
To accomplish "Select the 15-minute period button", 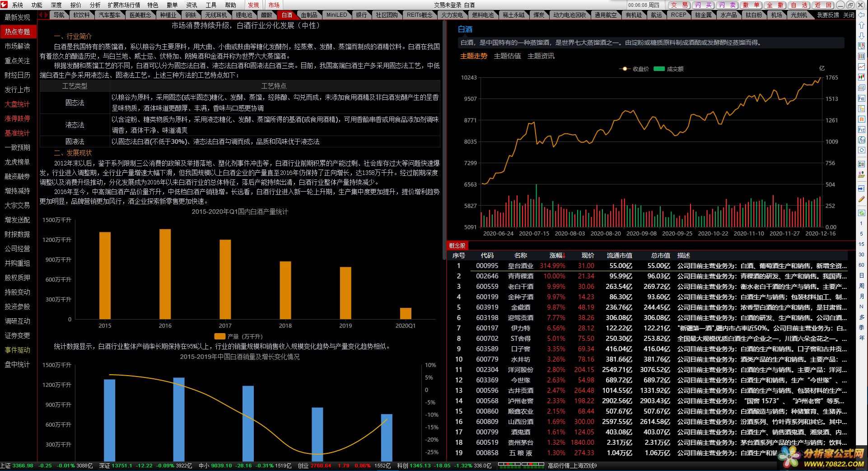I will [x=861, y=244].
